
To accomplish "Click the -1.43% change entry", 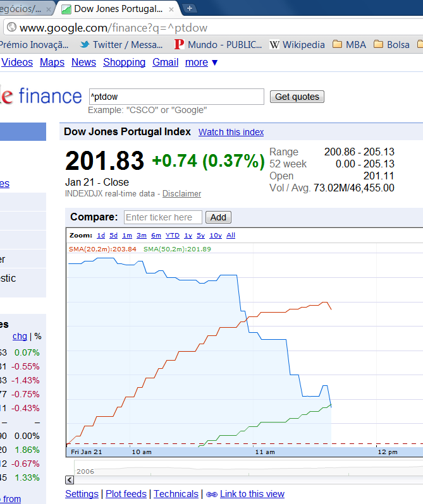I will click(x=25, y=380).
